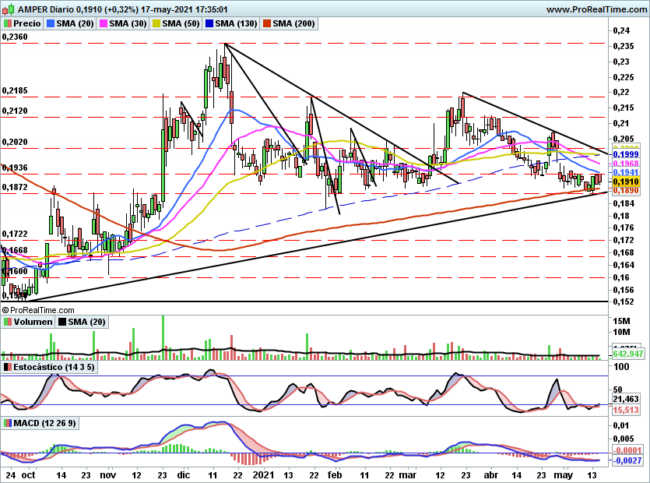Click the 17-may-2021 17:35:01 timestamp
This screenshot has height=483, width=650.
tap(182, 9)
